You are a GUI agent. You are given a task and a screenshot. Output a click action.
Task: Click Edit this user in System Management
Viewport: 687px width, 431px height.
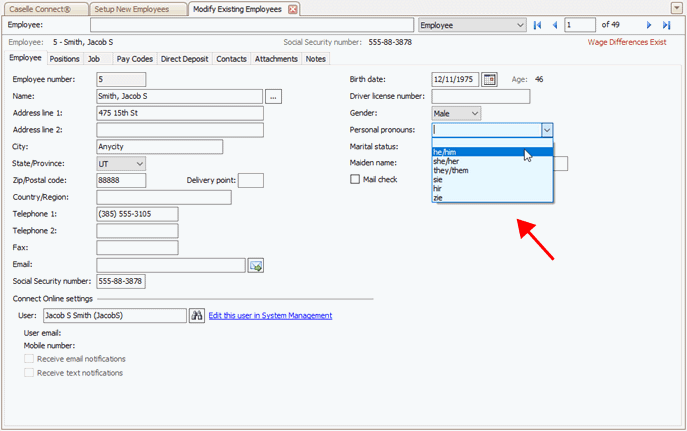point(270,316)
